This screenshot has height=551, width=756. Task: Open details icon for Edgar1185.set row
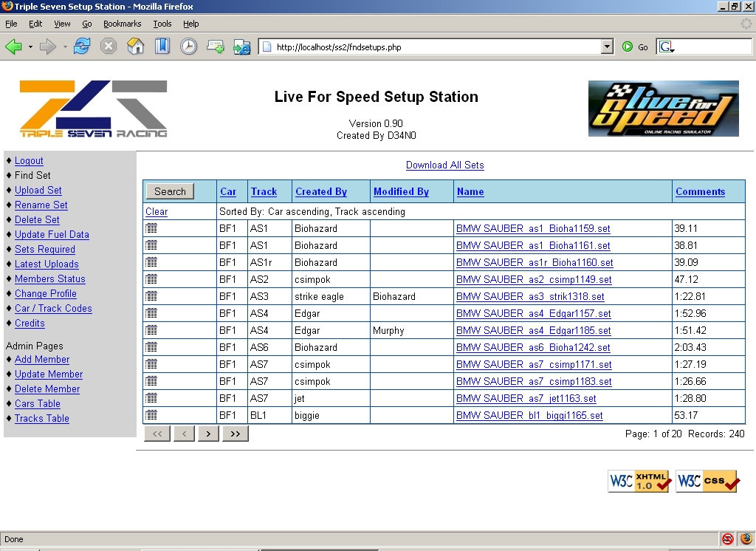click(151, 330)
